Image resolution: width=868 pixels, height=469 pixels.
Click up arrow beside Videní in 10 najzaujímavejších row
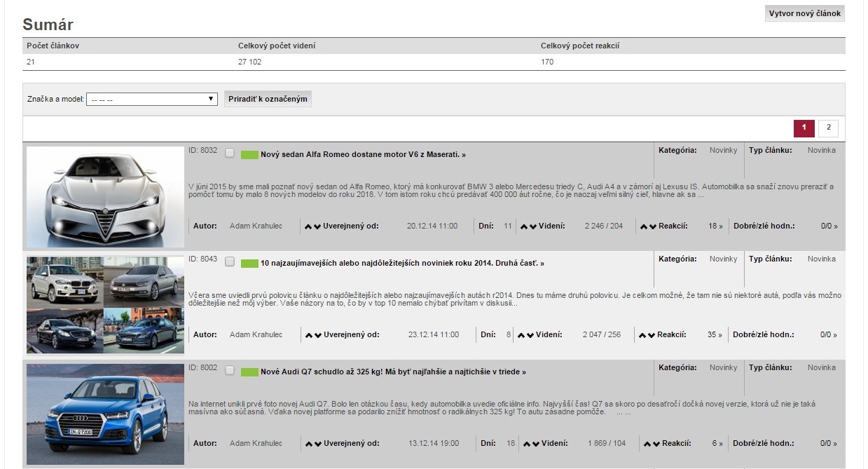(521, 335)
